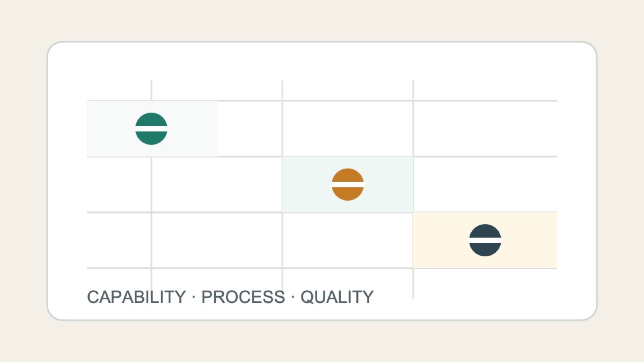
Task: Hit the white stripe on the orange circle
Action: coord(348,185)
